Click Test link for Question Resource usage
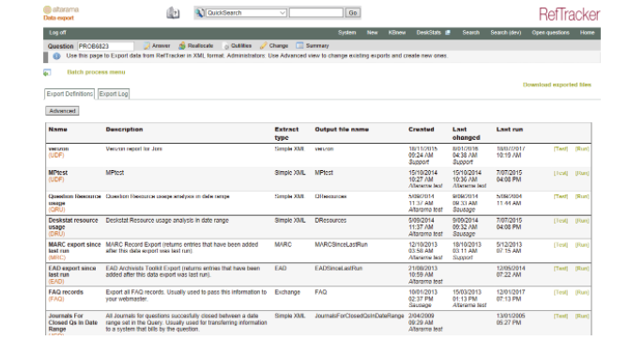Screen dimensions: 644x341 click(560, 196)
